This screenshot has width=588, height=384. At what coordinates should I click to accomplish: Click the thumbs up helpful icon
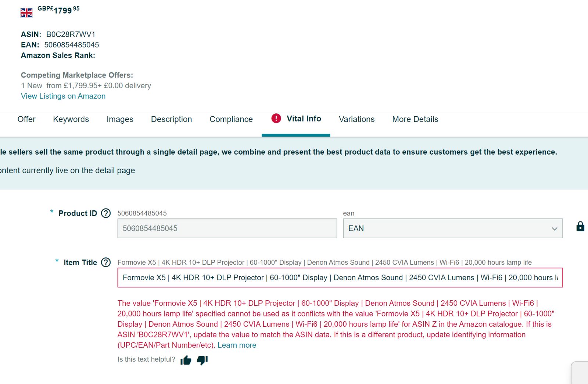point(186,360)
